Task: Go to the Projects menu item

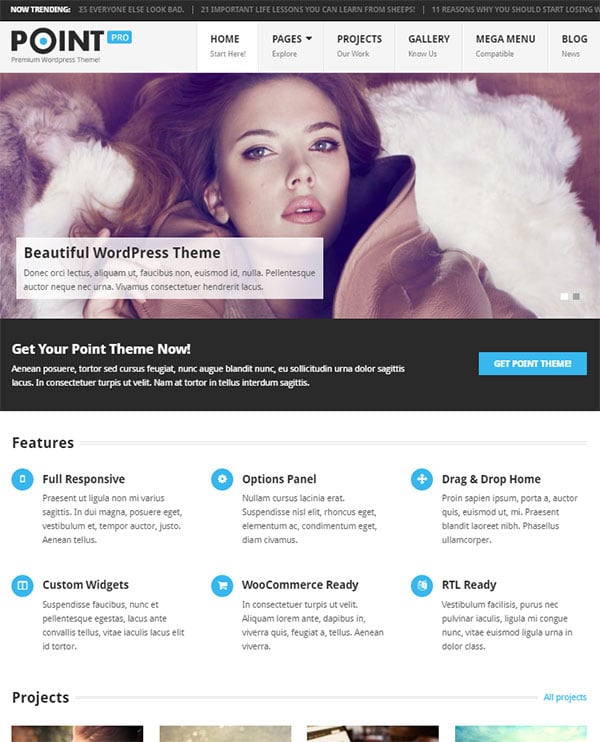Action: (x=359, y=46)
